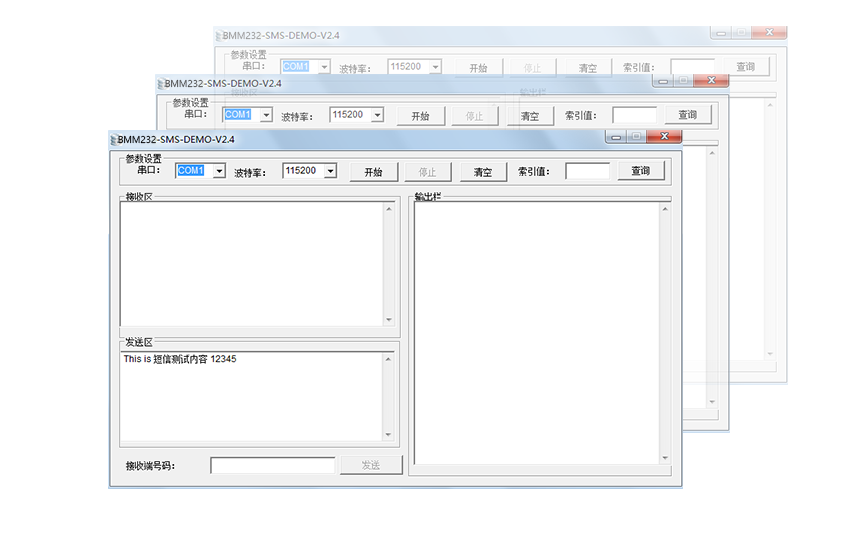Click the 停止 button in front window

(x=427, y=172)
